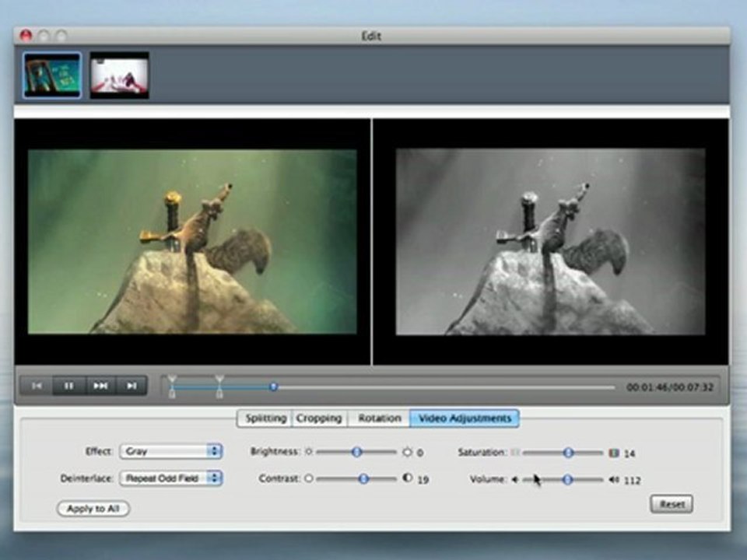Click the Reset button
The width and height of the screenshot is (747, 560).
(x=672, y=504)
